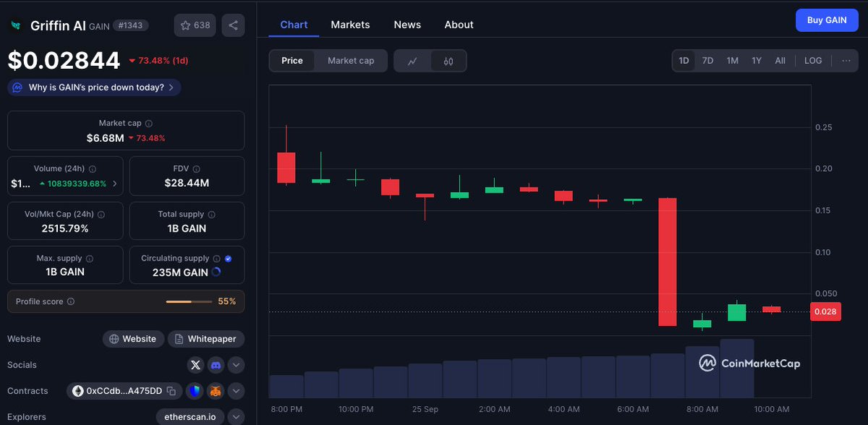The image size is (868, 425).
Task: Switch chart to candlestick view
Action: [x=448, y=61]
